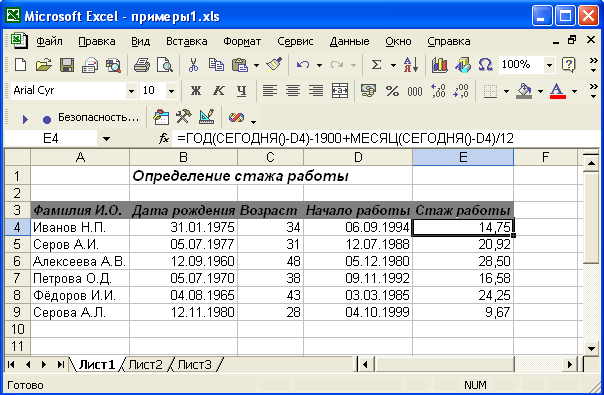Open the Вставка menu
604x395 pixels.
(186, 41)
